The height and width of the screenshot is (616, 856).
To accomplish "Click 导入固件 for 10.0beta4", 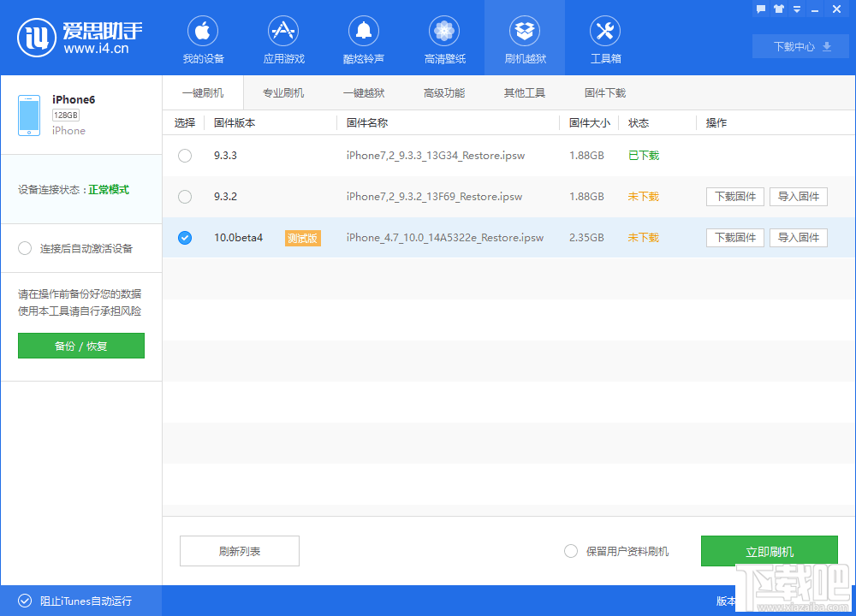I will (798, 237).
